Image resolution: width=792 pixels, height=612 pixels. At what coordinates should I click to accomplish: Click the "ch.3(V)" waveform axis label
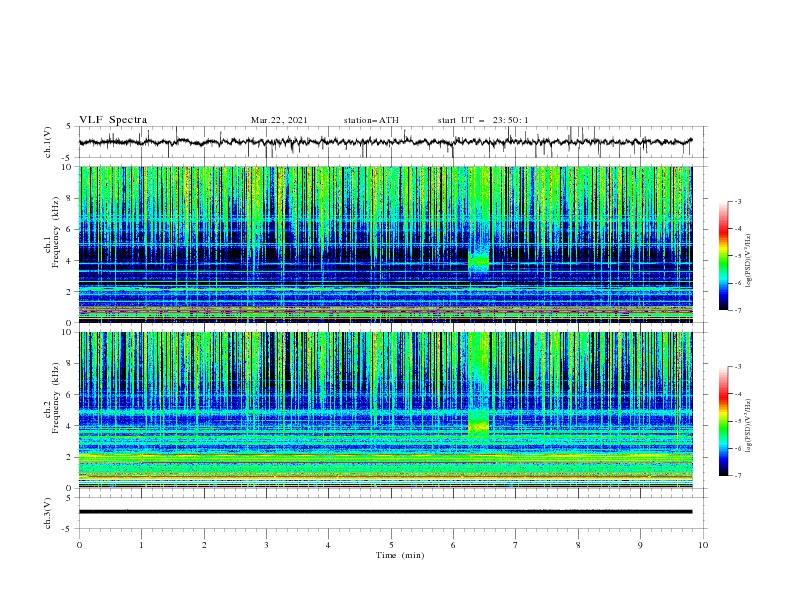point(48,513)
